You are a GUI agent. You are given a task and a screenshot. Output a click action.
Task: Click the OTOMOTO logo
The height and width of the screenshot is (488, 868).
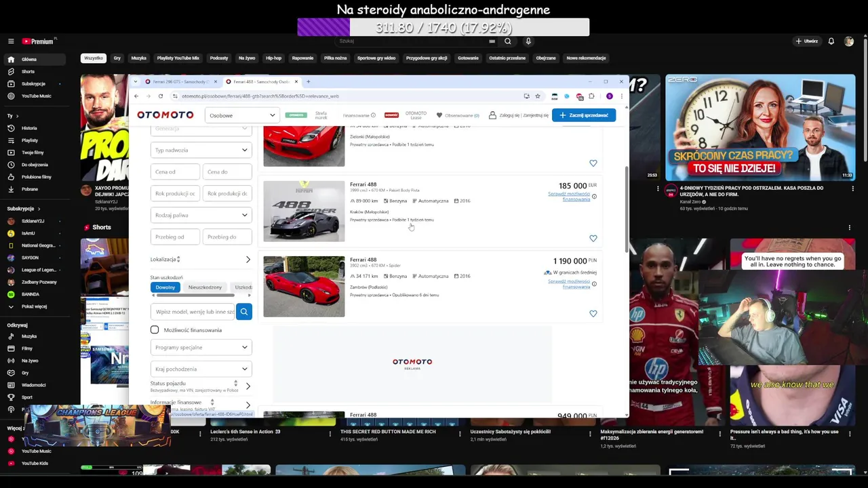[x=165, y=115]
